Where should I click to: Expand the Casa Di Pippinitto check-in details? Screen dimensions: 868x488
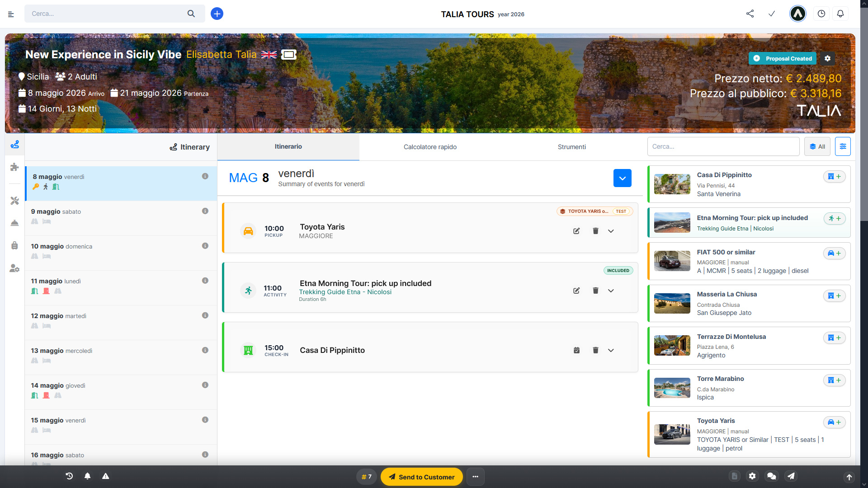[x=611, y=350]
